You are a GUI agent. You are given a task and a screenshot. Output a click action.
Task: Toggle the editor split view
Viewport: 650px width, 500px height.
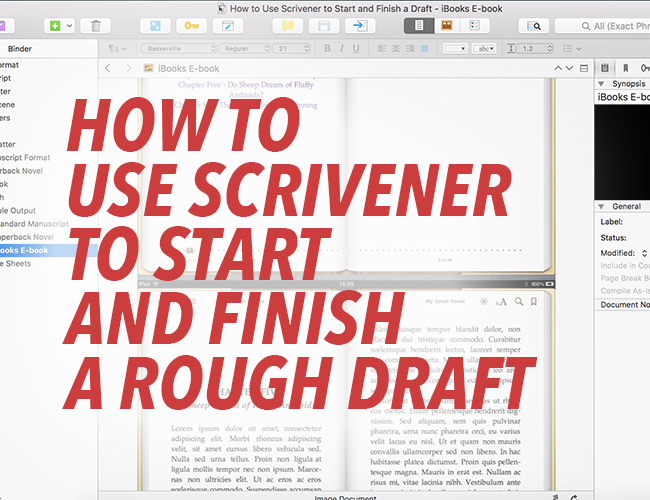[x=584, y=68]
